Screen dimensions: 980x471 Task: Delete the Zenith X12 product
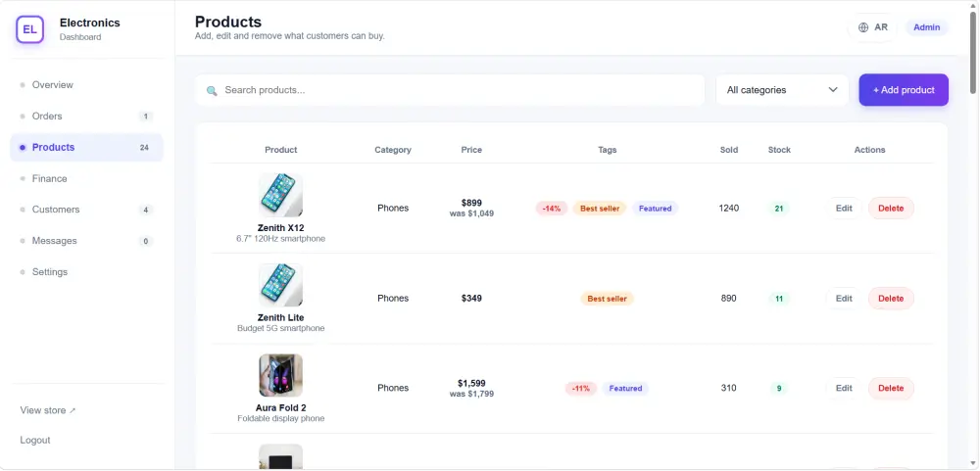891,208
